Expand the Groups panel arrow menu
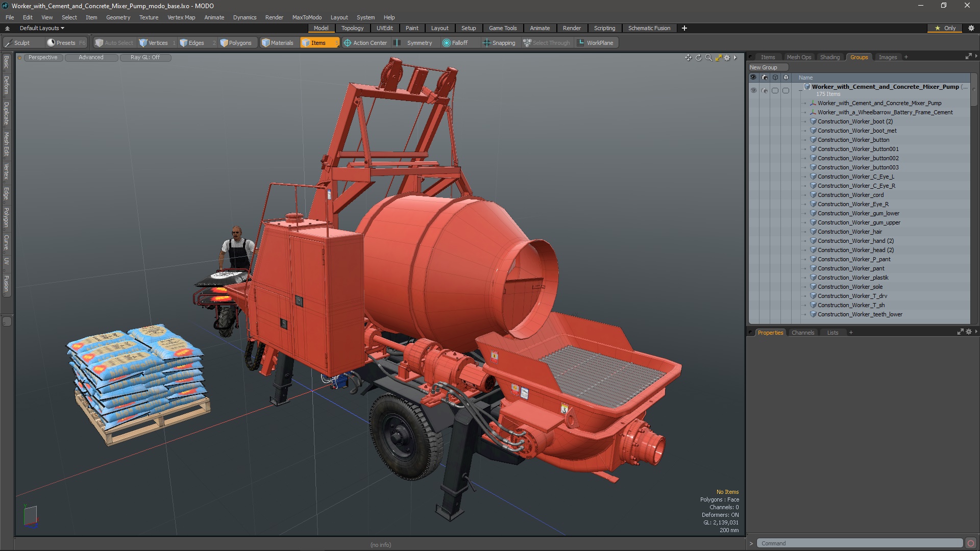 pyautogui.click(x=976, y=56)
